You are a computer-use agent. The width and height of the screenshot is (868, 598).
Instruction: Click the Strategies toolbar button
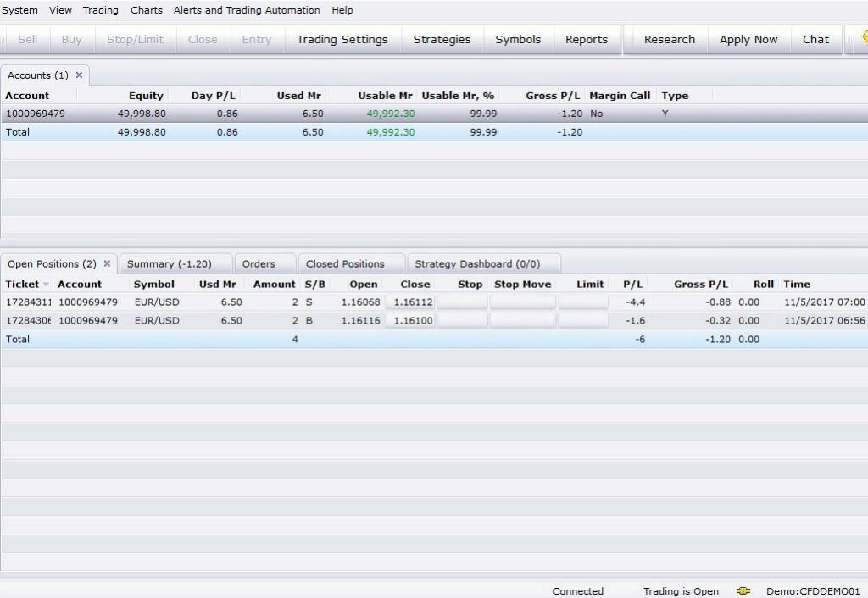(x=442, y=39)
